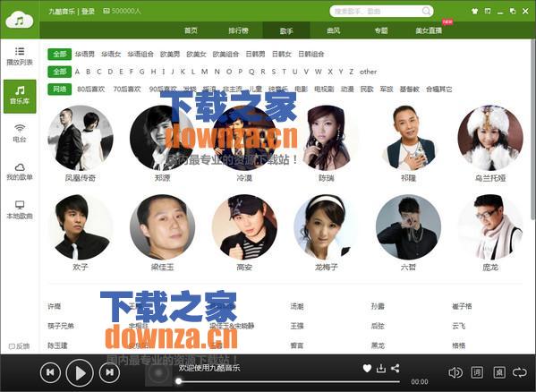Skip to the next track
The image size is (536, 392).
coord(109,372)
